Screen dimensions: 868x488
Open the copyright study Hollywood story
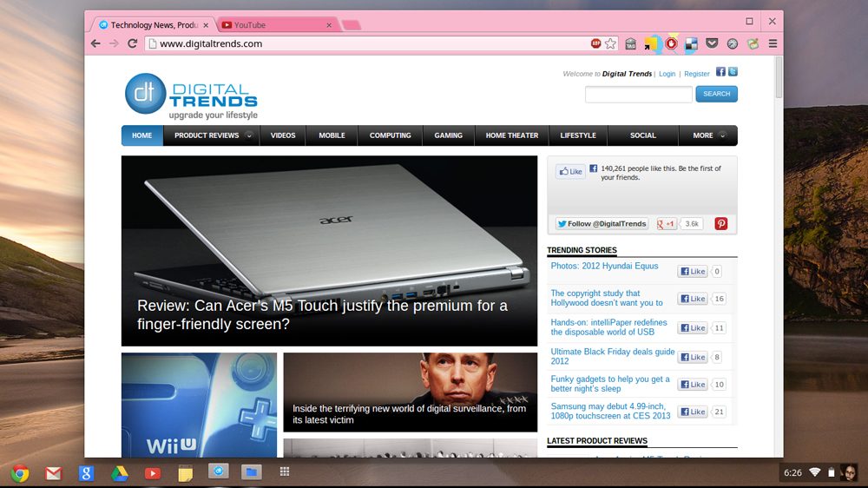(x=607, y=298)
